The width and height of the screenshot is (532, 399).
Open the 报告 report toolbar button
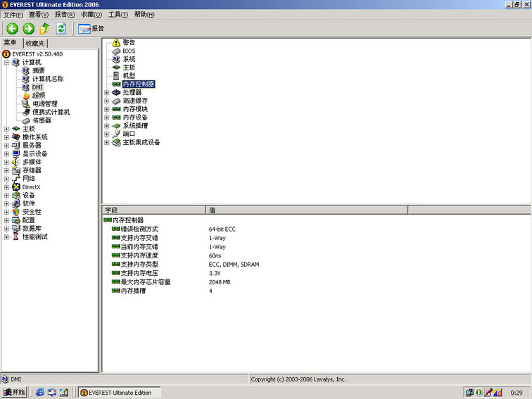91,29
